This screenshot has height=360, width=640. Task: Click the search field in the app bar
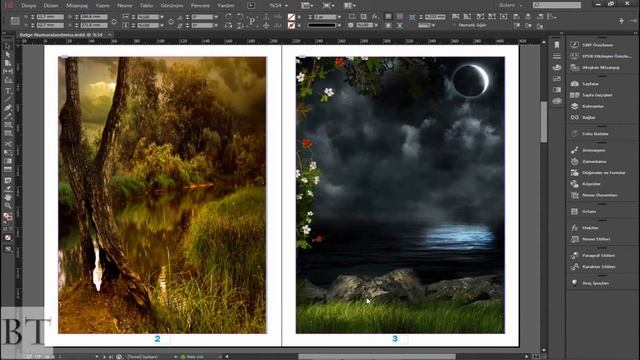coord(557,5)
